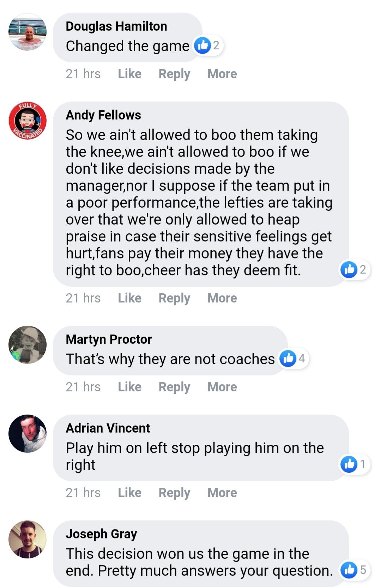Click the like reaction icon on Douglas Hamilton's comment

click(203, 45)
